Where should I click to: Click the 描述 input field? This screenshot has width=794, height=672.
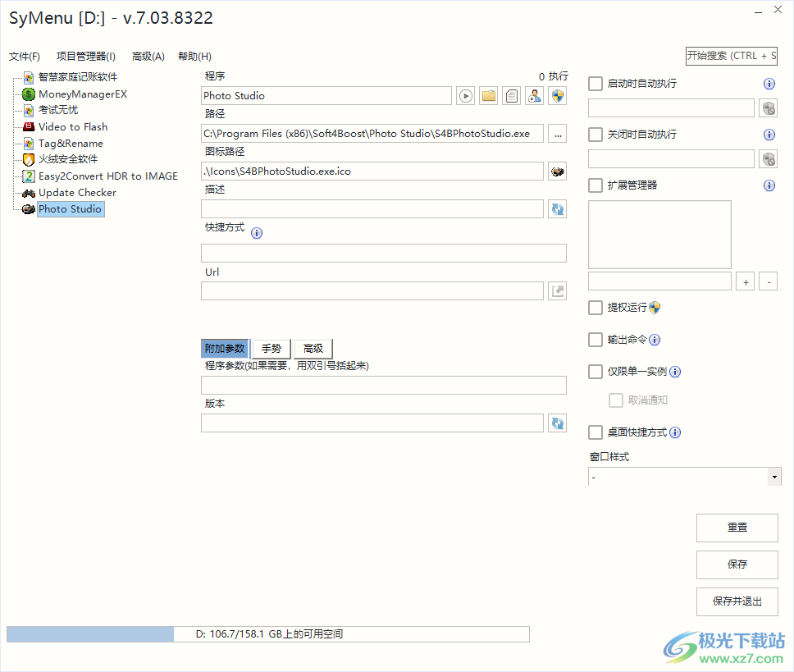click(x=372, y=209)
